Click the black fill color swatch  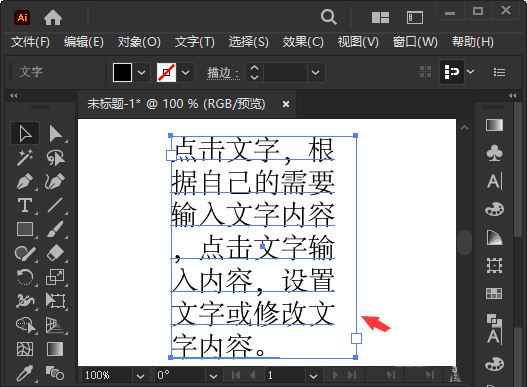click(x=122, y=72)
